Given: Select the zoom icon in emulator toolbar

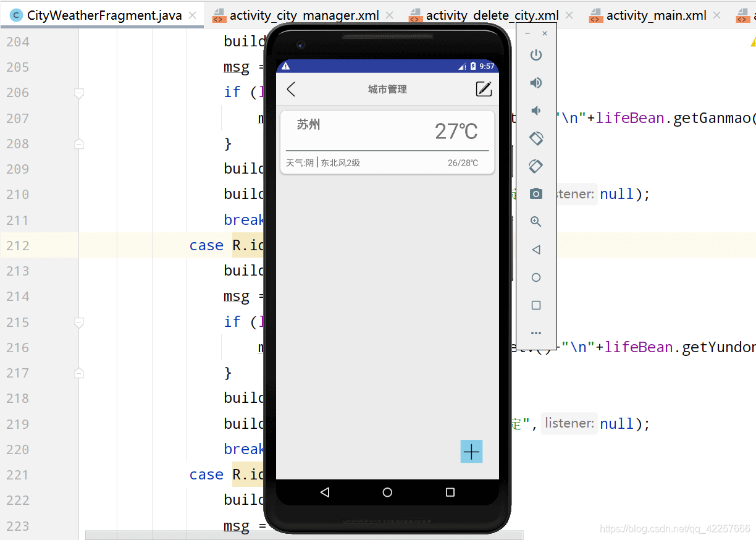Looking at the screenshot, I should (x=535, y=221).
